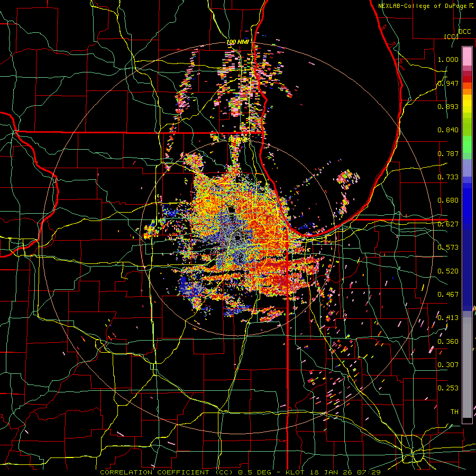Click the 0.893 scale value
The width and height of the screenshot is (476, 476).
click(448, 106)
